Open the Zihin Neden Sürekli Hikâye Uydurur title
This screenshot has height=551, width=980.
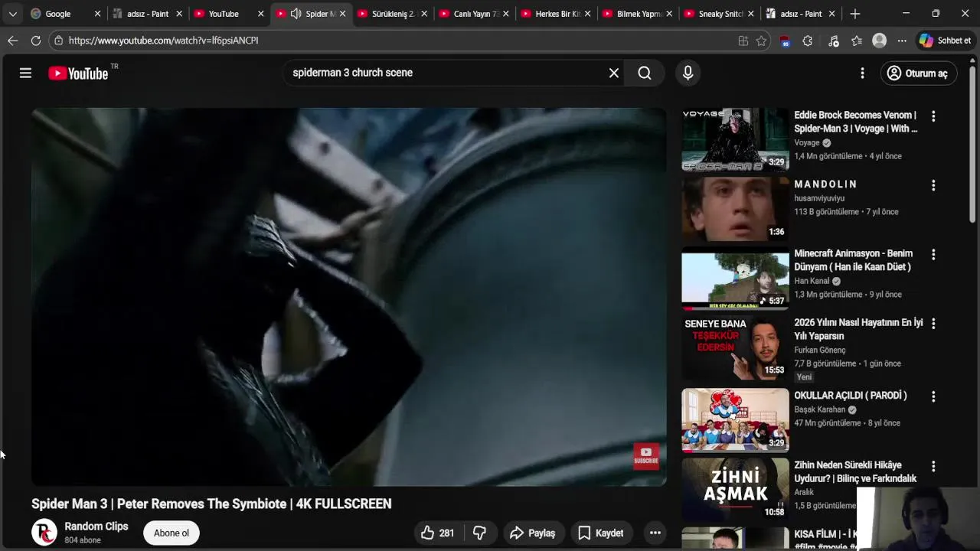pos(855,471)
